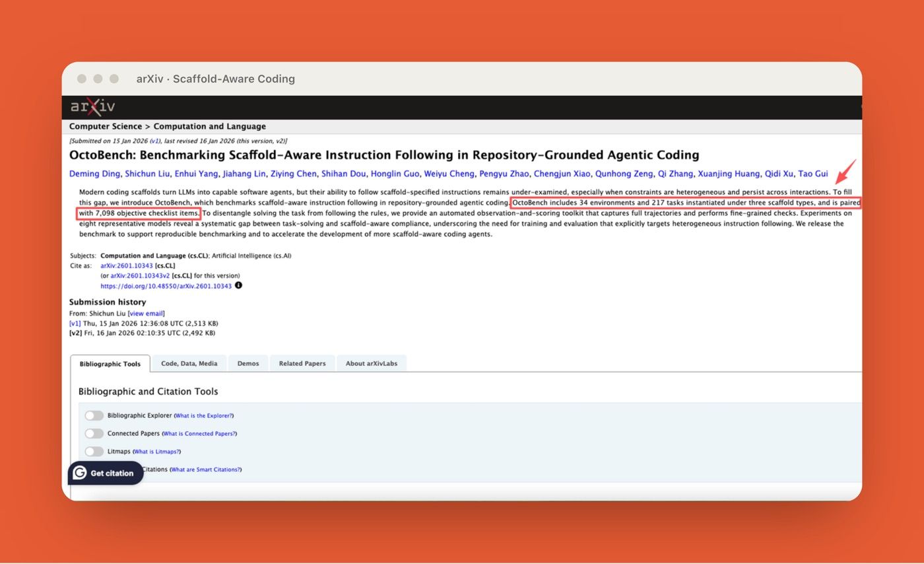Click the Submission history heading
924x564 pixels.
click(x=108, y=302)
